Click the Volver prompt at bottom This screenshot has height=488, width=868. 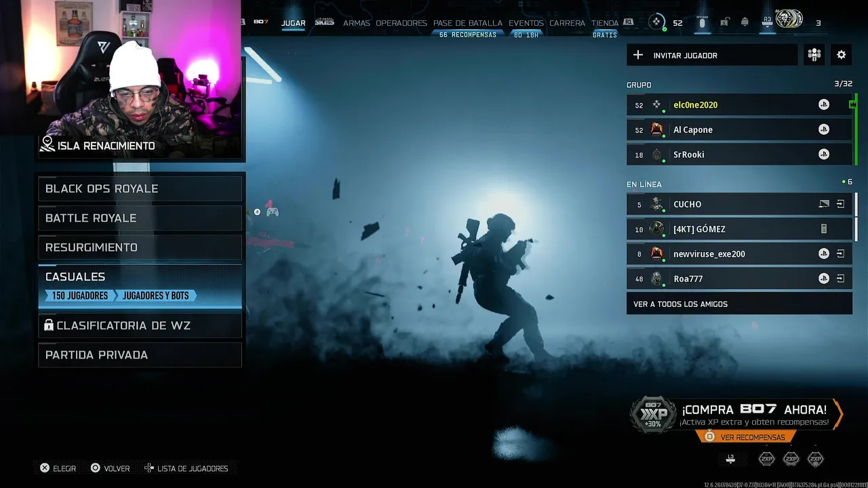click(110, 468)
